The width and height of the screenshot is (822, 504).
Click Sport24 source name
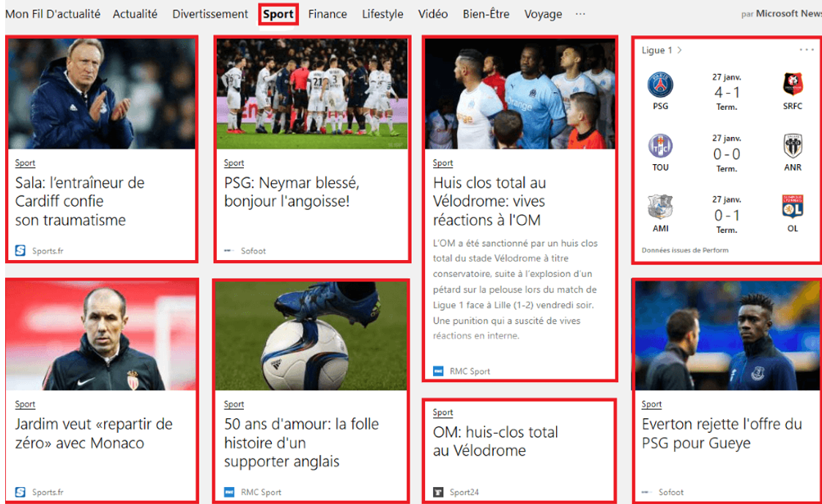pyautogui.click(x=464, y=492)
